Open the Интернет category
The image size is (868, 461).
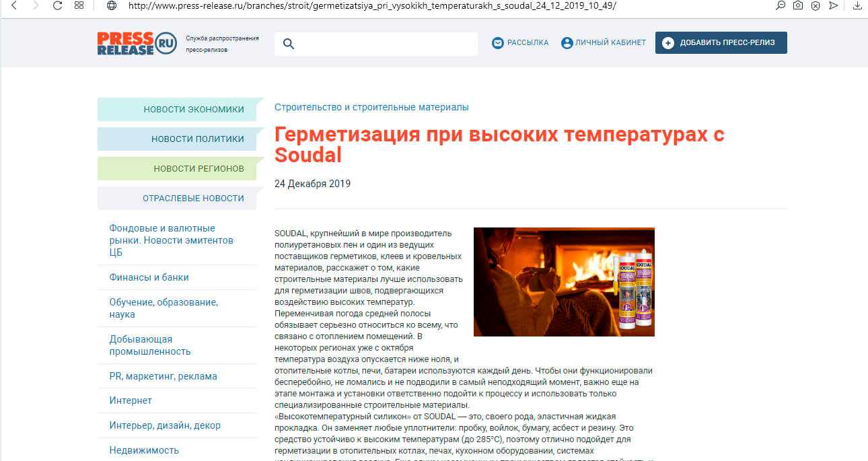click(131, 400)
